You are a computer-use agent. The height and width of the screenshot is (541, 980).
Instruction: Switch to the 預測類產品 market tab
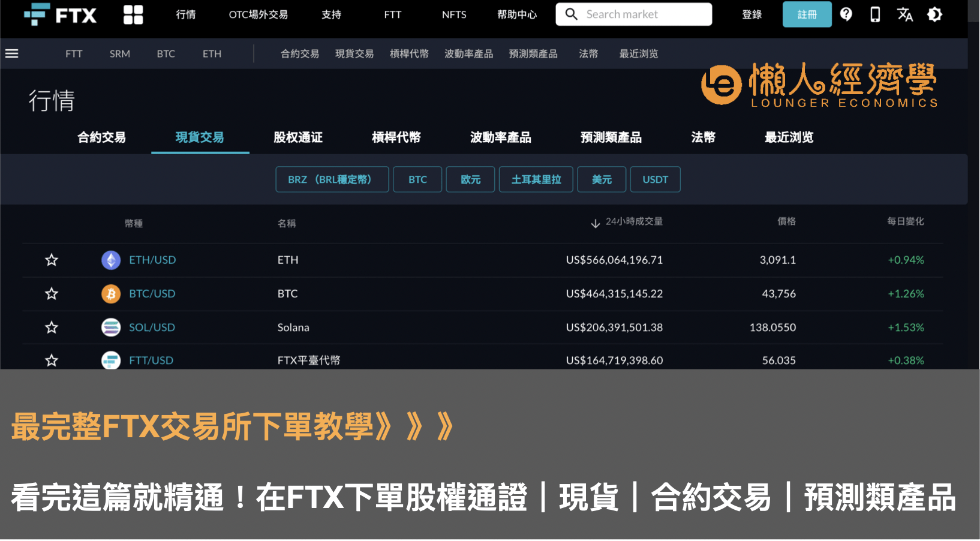[611, 137]
